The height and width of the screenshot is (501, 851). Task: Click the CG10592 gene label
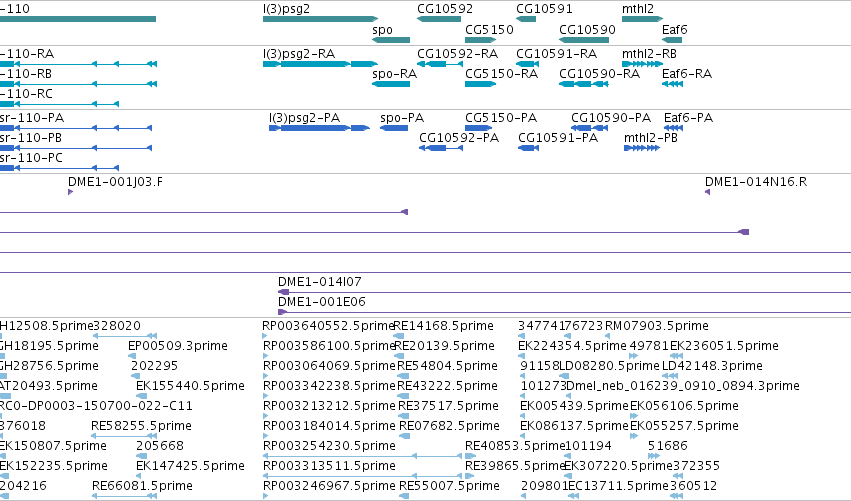444,9
